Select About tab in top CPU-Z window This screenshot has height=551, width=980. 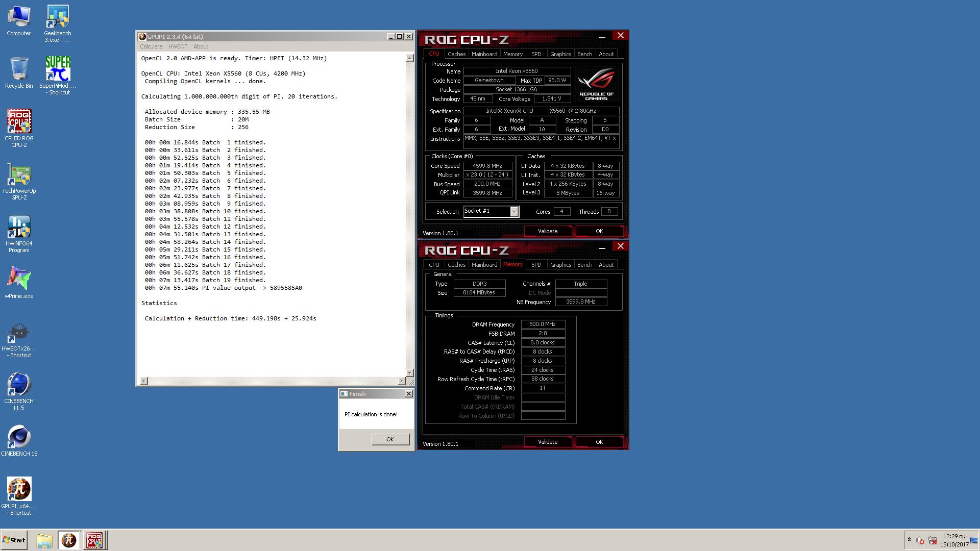pyautogui.click(x=606, y=54)
